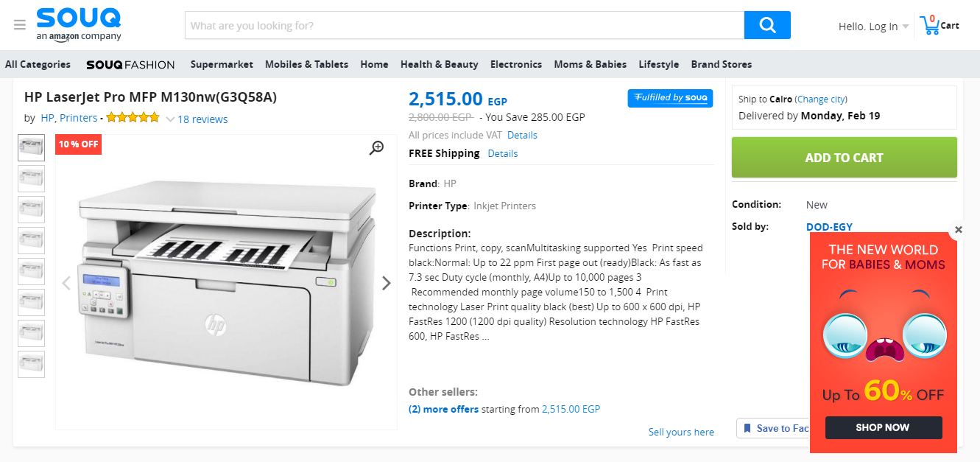Click the Change city link
This screenshot has width=980, height=462.
(821, 99)
